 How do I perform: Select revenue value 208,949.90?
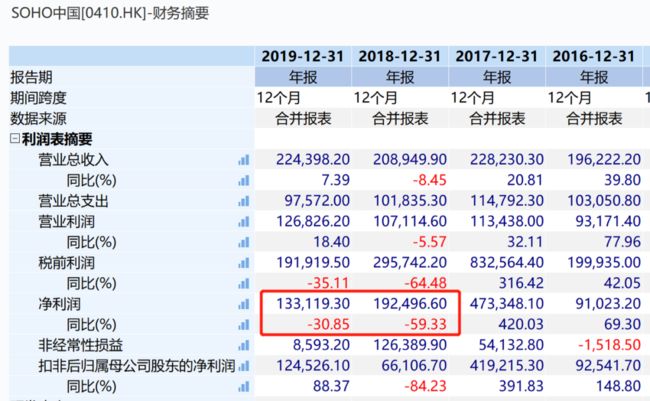(410, 159)
